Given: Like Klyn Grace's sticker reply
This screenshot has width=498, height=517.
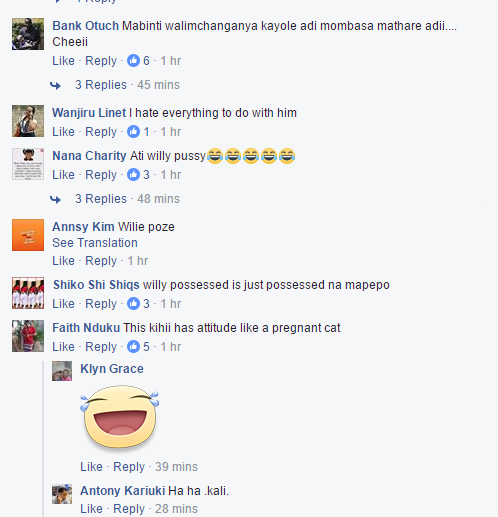Looking at the screenshot, I should (91, 467).
